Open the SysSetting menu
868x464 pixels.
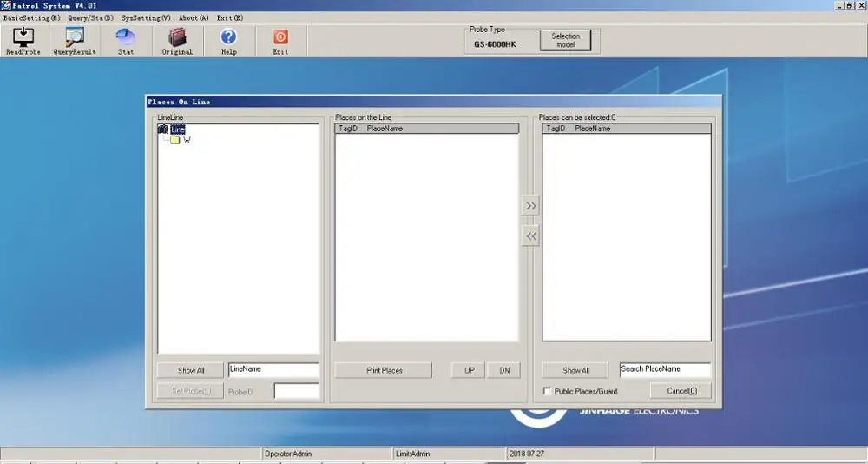pos(146,17)
